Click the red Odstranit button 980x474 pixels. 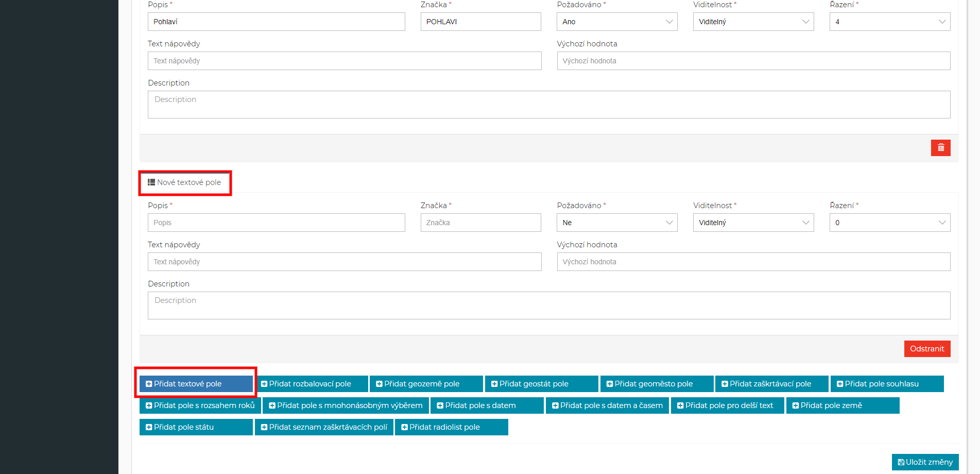[927, 349]
